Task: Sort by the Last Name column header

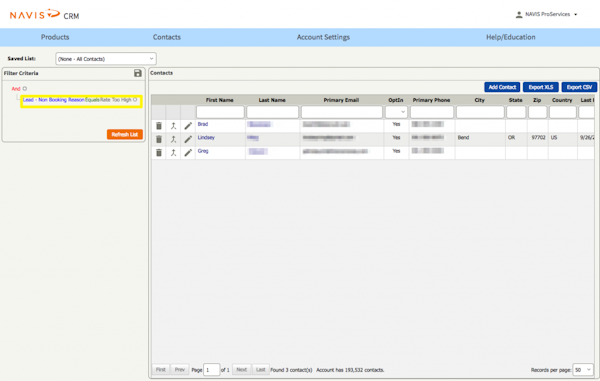Action: (272, 100)
